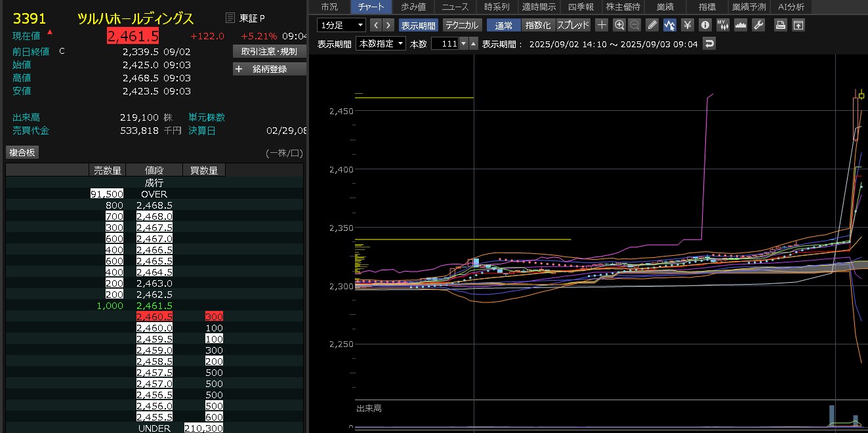Click the 買数量 column header
Image resolution: width=868 pixels, height=433 pixels.
(x=204, y=171)
